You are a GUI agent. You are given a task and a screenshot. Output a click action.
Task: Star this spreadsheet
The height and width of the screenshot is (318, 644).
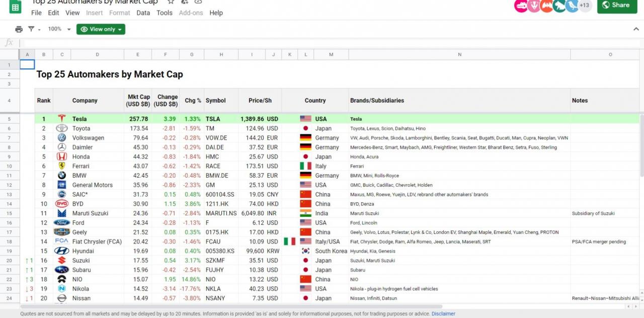(x=171, y=2)
